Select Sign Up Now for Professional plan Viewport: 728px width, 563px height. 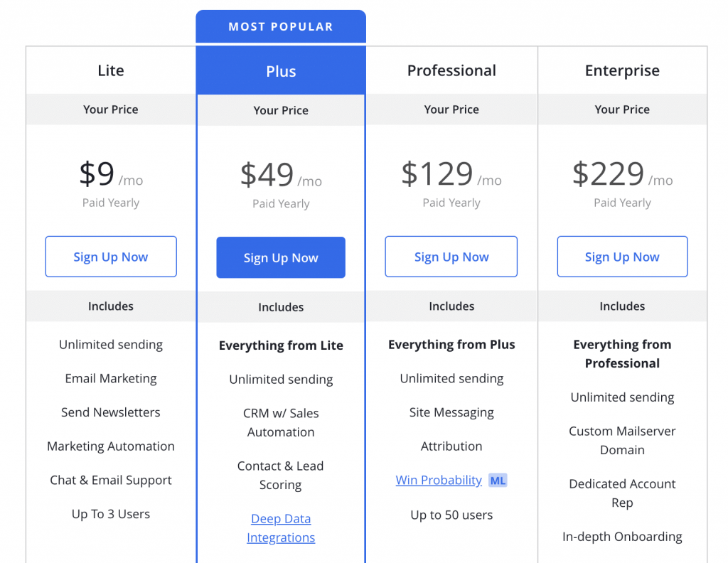(x=451, y=257)
